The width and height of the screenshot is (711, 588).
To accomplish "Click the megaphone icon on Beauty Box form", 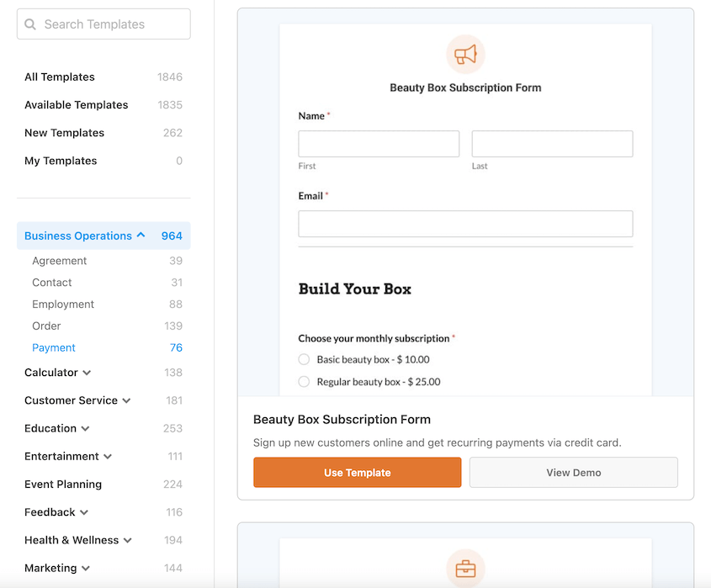I will (x=465, y=55).
